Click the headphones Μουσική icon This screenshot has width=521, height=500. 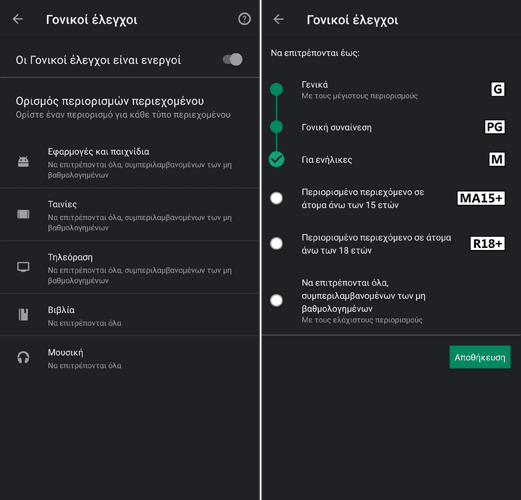(23, 357)
